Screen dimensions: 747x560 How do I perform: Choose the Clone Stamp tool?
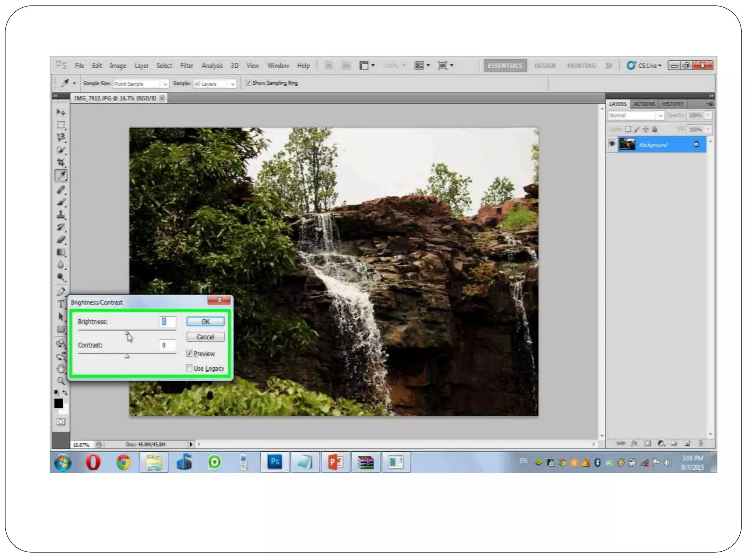(61, 215)
